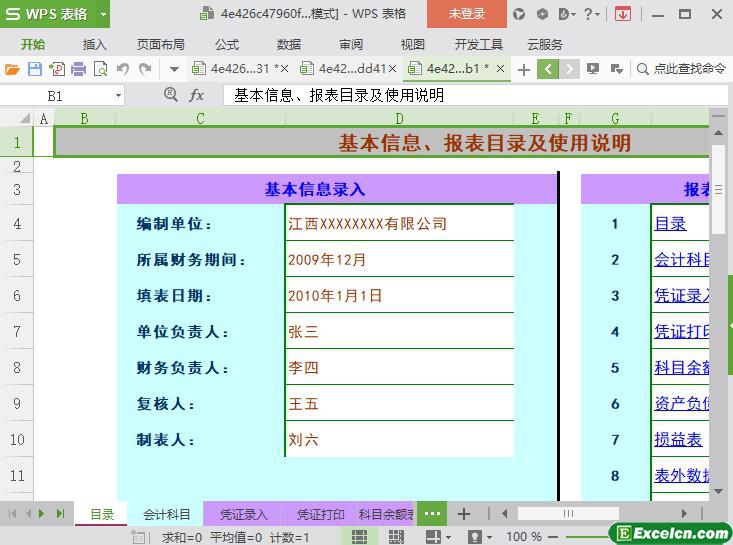Click the undo arrow icon
This screenshot has height=545, width=733.
(x=123, y=69)
